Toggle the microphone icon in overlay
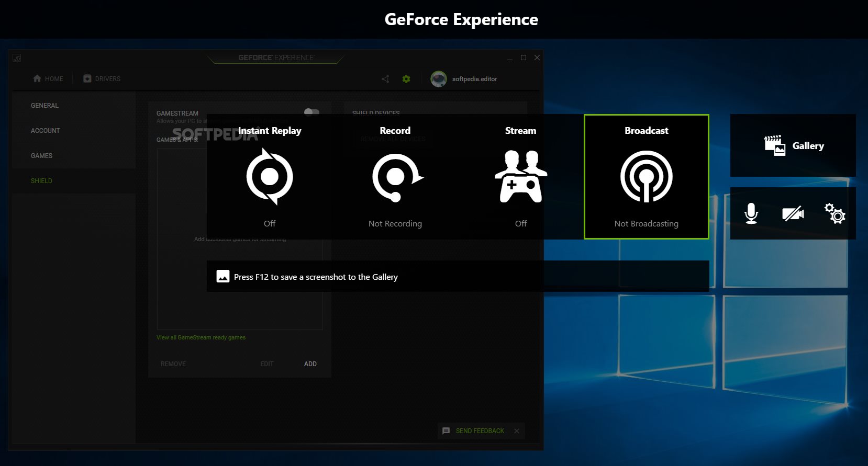This screenshot has width=868, height=466. click(x=751, y=213)
